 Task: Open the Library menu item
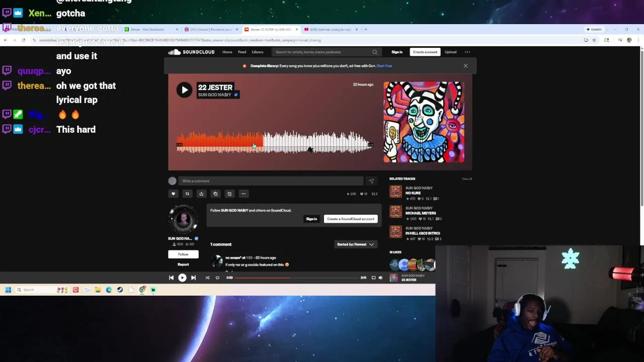click(x=258, y=52)
